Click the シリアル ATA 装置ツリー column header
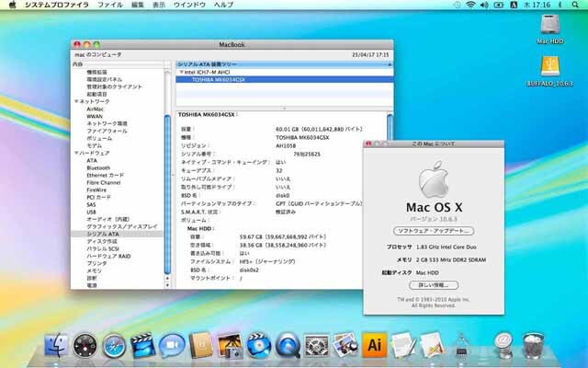This screenshot has height=368, width=588. click(284, 64)
